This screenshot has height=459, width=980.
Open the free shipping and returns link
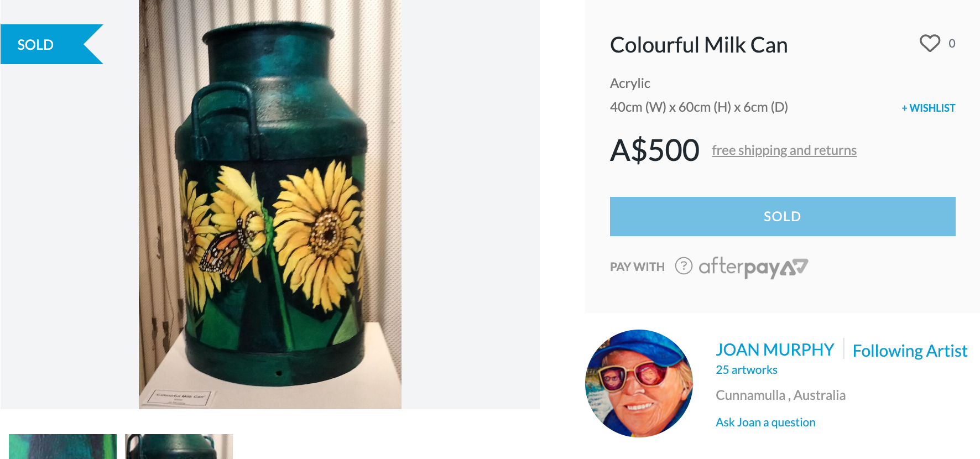pyautogui.click(x=784, y=150)
